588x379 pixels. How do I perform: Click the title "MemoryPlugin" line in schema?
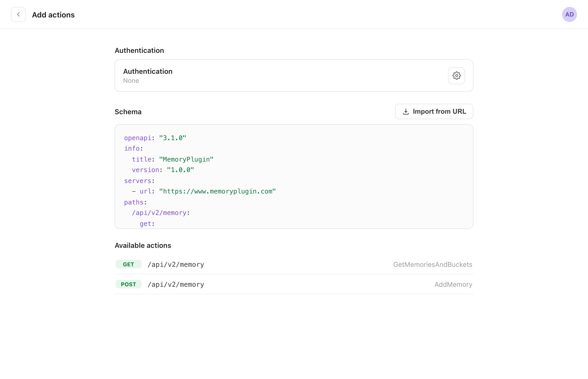coord(173,159)
